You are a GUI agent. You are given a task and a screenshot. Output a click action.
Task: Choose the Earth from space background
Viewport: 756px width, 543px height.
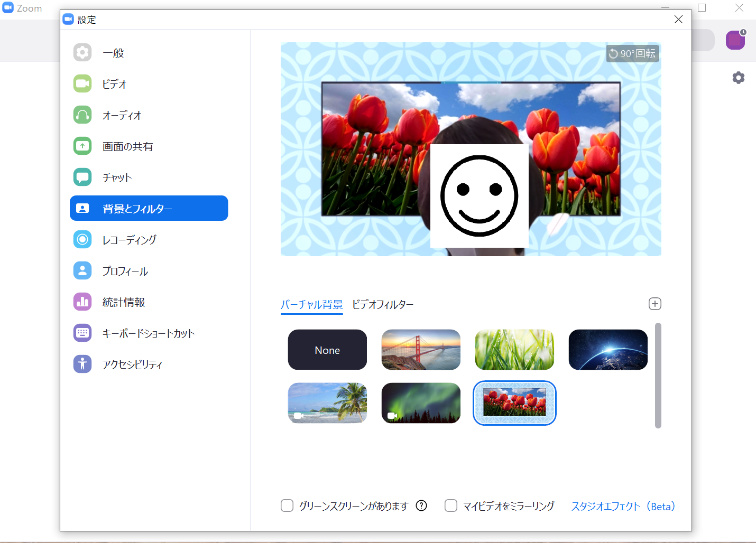click(x=608, y=350)
